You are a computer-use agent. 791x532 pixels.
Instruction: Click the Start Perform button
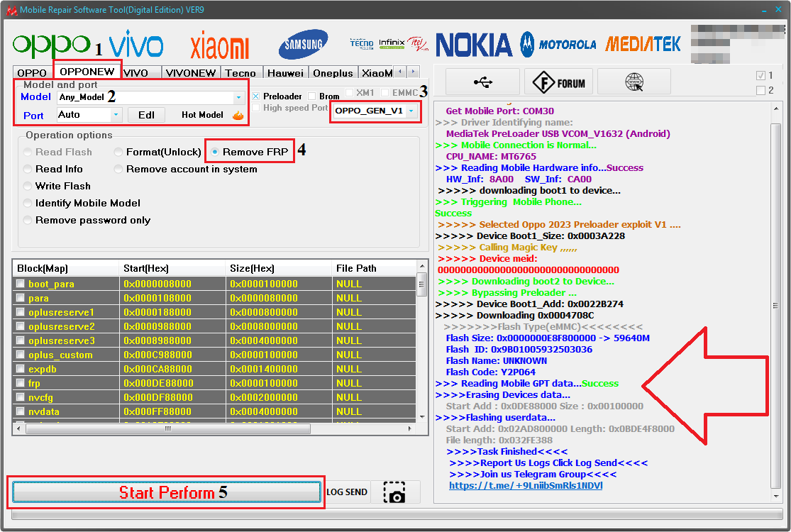(x=167, y=492)
